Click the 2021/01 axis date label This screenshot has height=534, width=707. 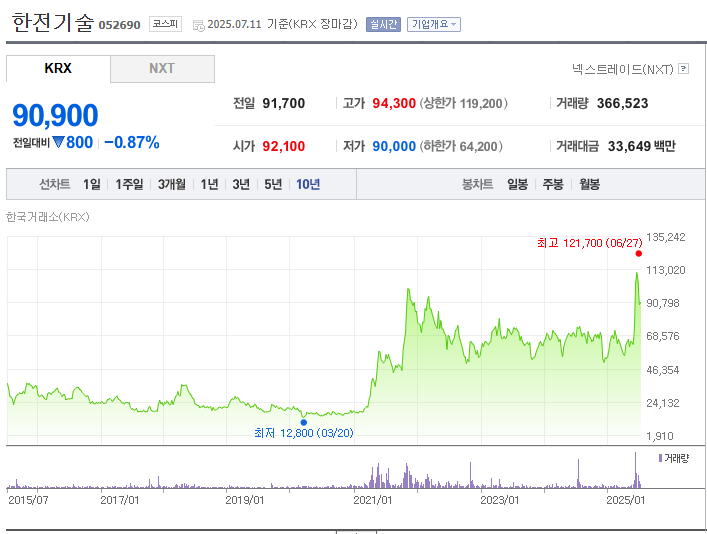click(372, 500)
